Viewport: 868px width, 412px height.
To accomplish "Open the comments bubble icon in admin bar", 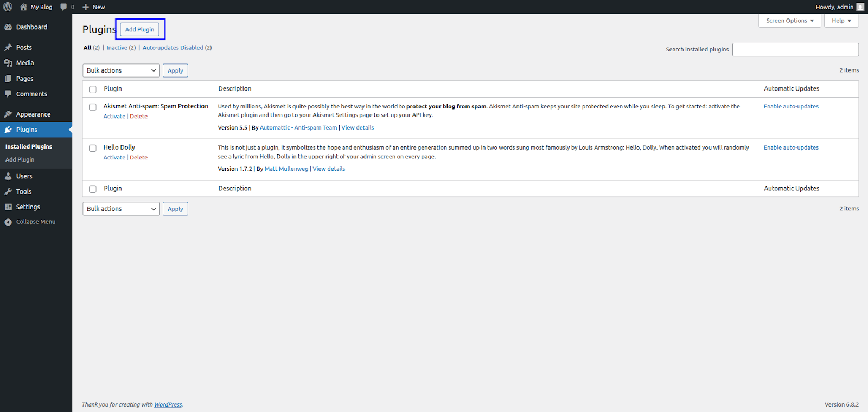I will click(x=64, y=7).
